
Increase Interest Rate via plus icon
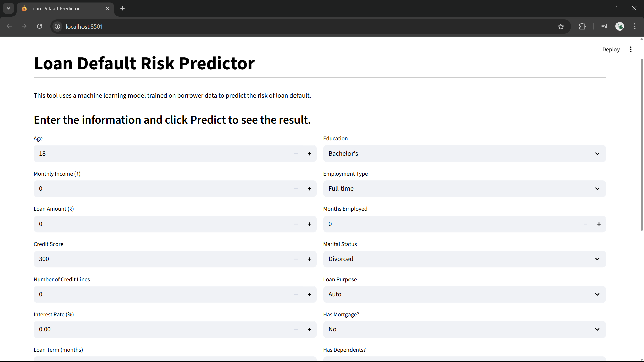coord(309,329)
